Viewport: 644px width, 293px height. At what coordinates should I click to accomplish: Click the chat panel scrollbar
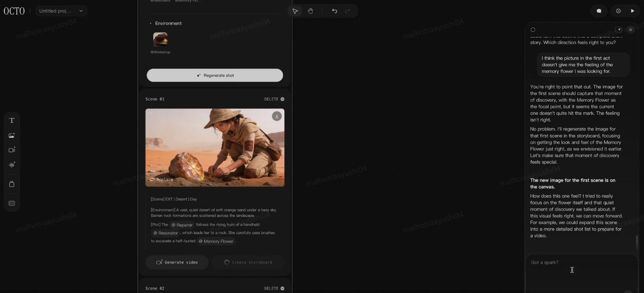click(636, 242)
